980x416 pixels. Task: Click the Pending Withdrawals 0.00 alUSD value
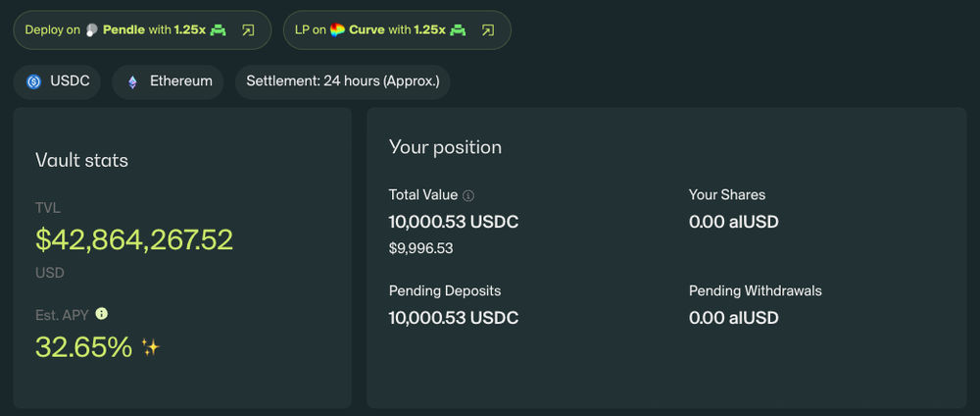click(734, 318)
